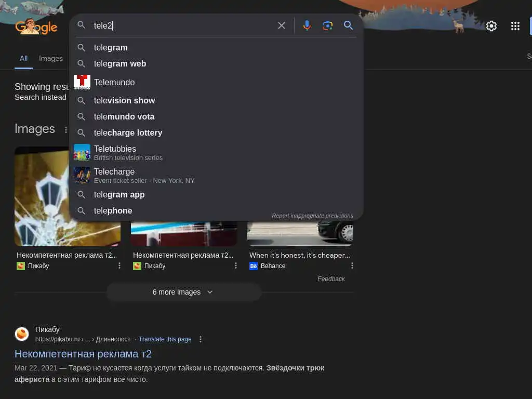
Task: Clear the search box with X icon
Action: (x=281, y=25)
